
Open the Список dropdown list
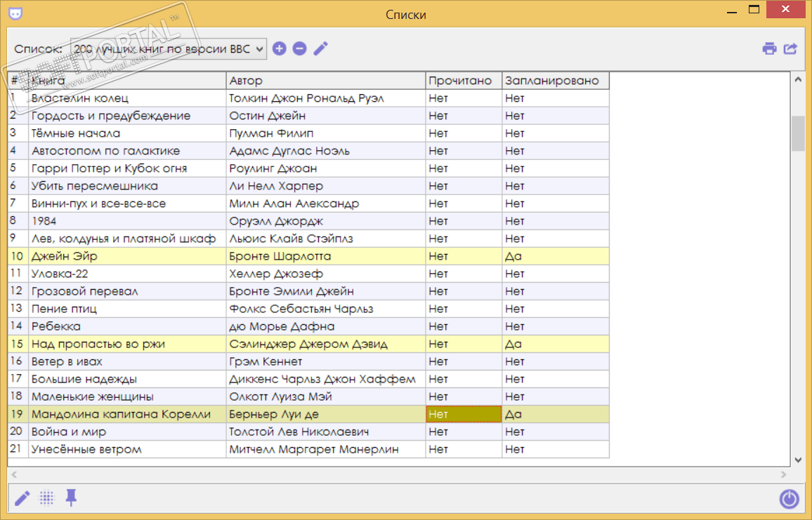(x=169, y=49)
